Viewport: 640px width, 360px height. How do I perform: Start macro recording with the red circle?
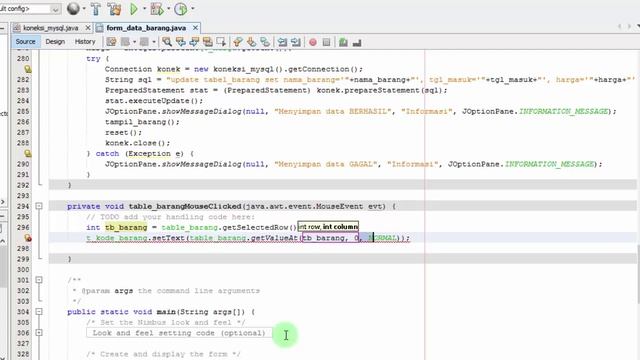(313, 42)
